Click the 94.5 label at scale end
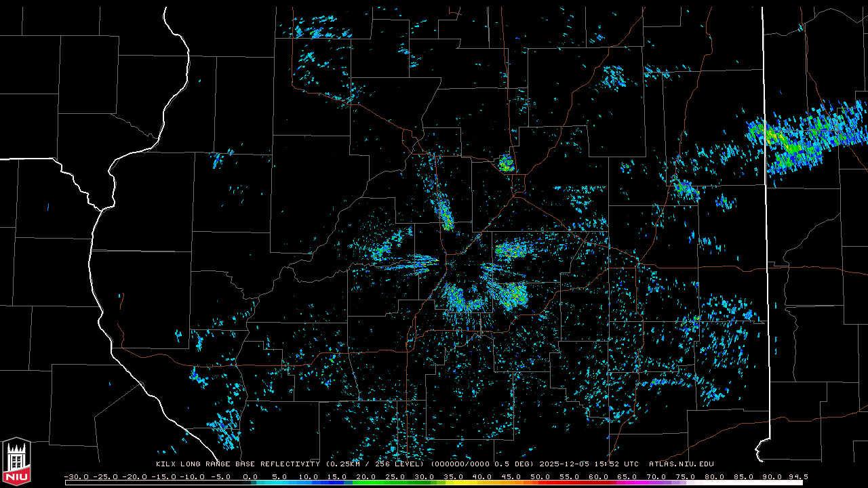Image resolution: width=868 pixels, height=488 pixels. (797, 476)
